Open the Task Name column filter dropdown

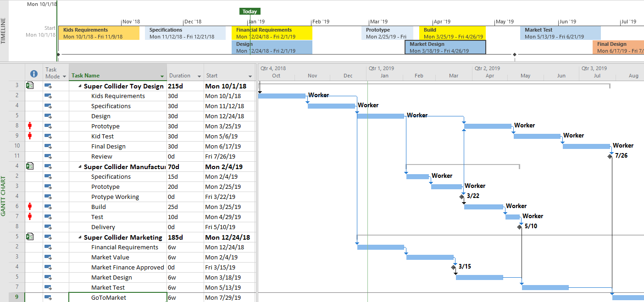click(x=162, y=76)
